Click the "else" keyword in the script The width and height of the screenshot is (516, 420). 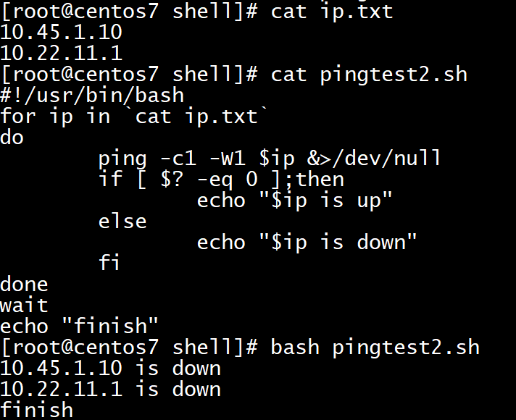tap(122, 222)
